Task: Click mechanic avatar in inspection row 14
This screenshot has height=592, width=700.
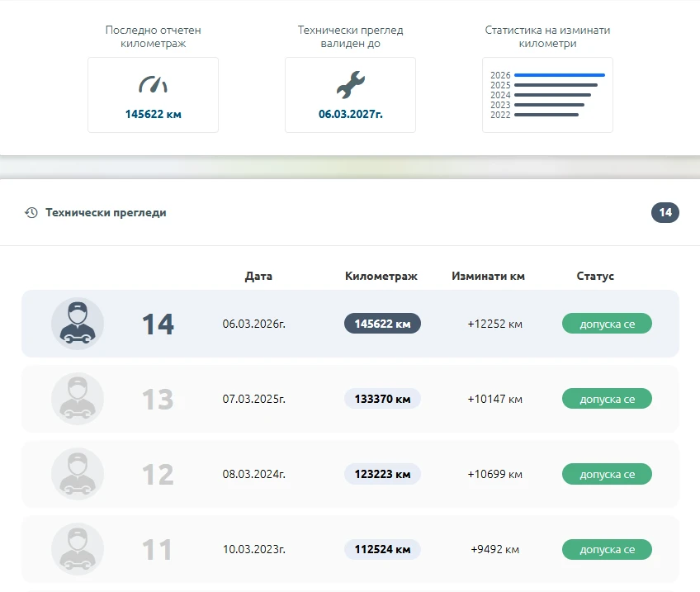Action: pyautogui.click(x=78, y=324)
